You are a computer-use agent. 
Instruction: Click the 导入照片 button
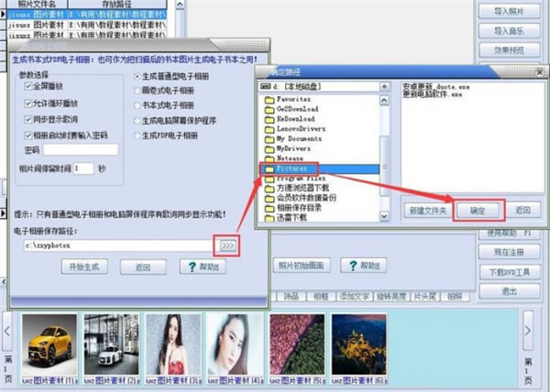pos(509,11)
